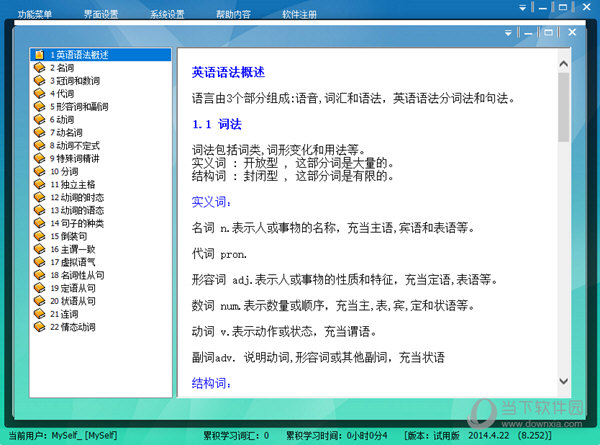The image size is (600, 445).
Task: Click the 代词 pron. line
Action: pyautogui.click(x=219, y=254)
